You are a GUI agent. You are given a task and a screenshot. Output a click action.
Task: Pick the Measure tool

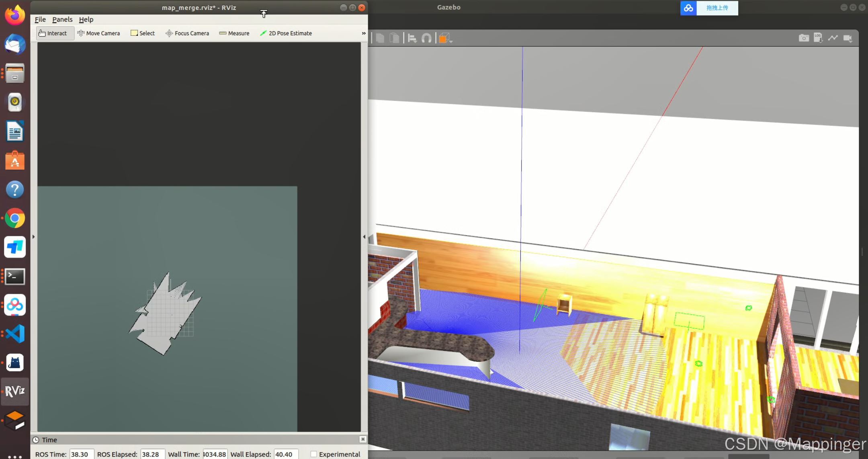click(234, 33)
